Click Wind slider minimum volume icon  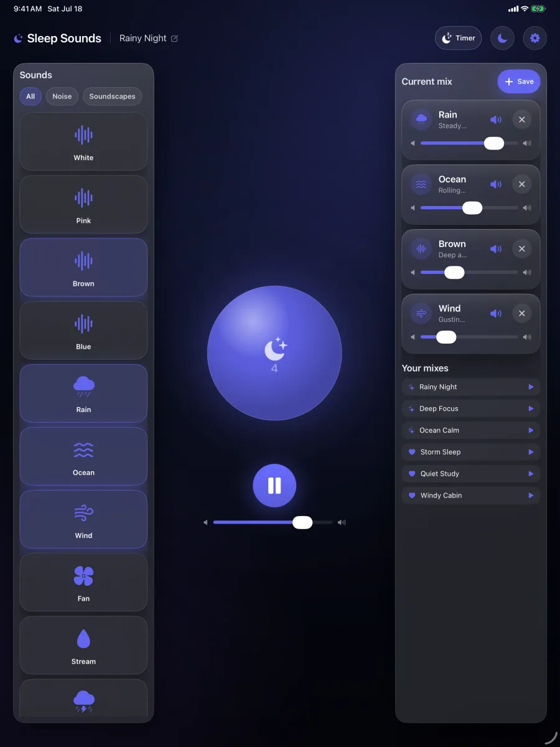click(x=413, y=337)
